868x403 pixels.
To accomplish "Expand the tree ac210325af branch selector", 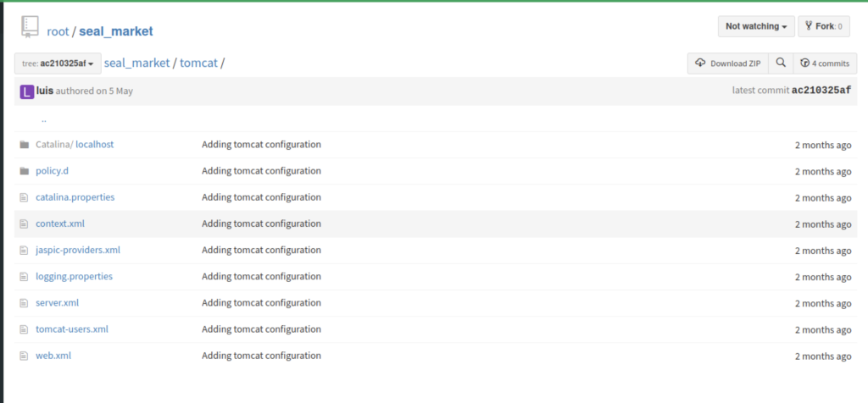I will (x=58, y=63).
